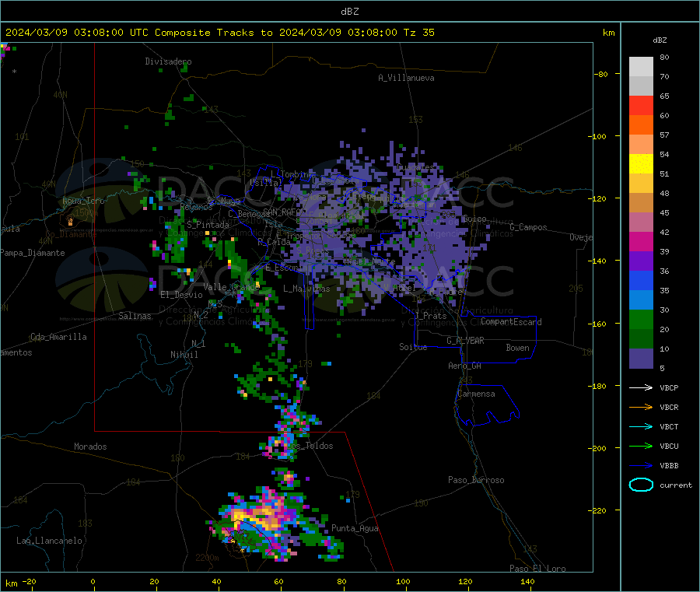
Task: Click the Morados map label
Action: point(90,447)
